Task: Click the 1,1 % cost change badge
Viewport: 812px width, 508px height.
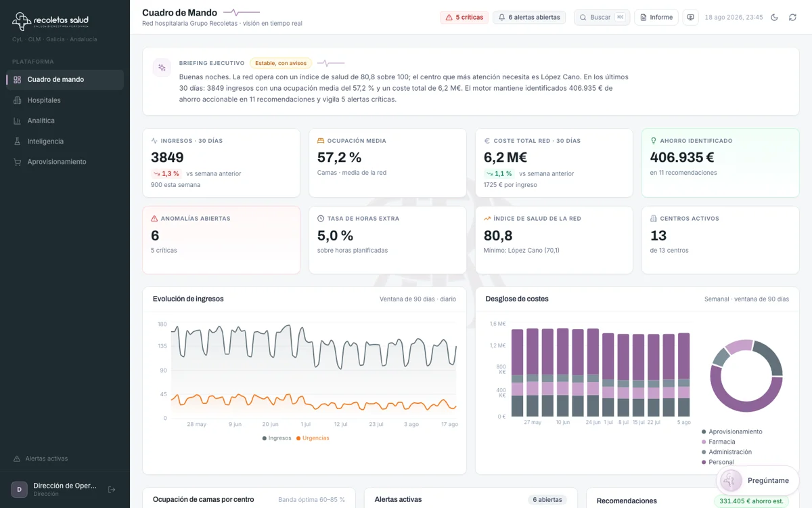Action: [499, 173]
